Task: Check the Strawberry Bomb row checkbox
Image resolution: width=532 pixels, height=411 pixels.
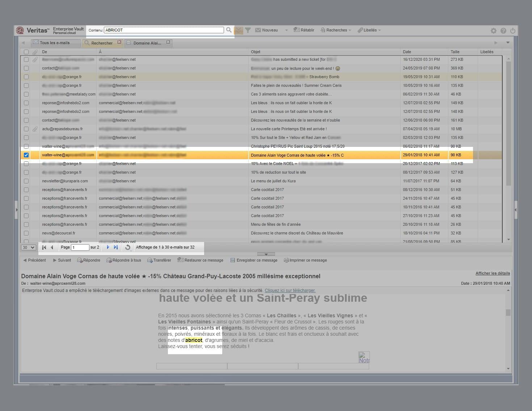Action: [26, 77]
